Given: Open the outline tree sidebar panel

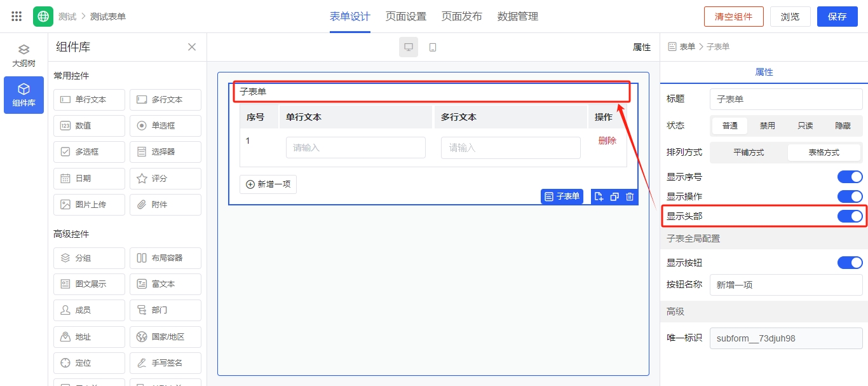Looking at the screenshot, I should point(24,56).
